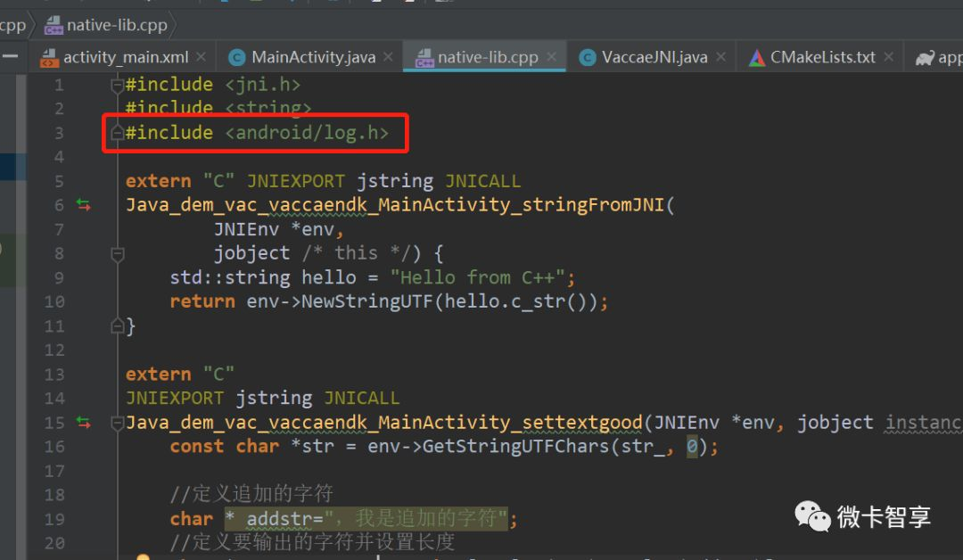
Task: Click the settextgood function name on line 15
Action: click(581, 423)
